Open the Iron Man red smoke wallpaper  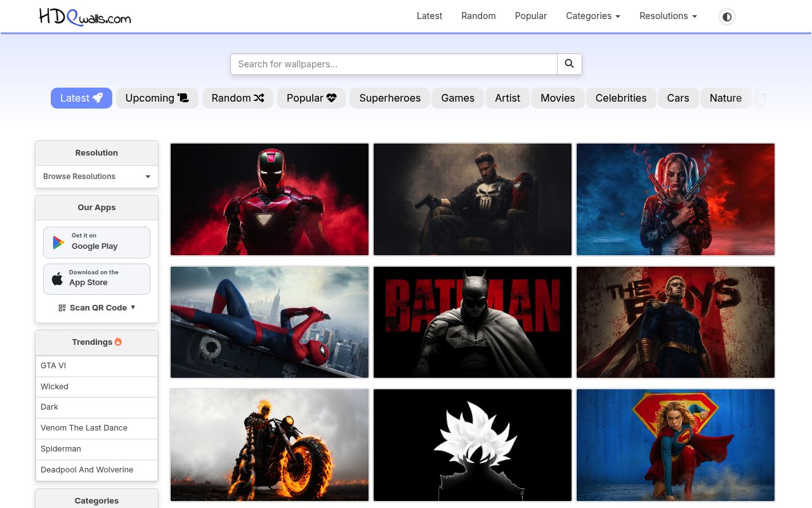pyautogui.click(x=270, y=199)
